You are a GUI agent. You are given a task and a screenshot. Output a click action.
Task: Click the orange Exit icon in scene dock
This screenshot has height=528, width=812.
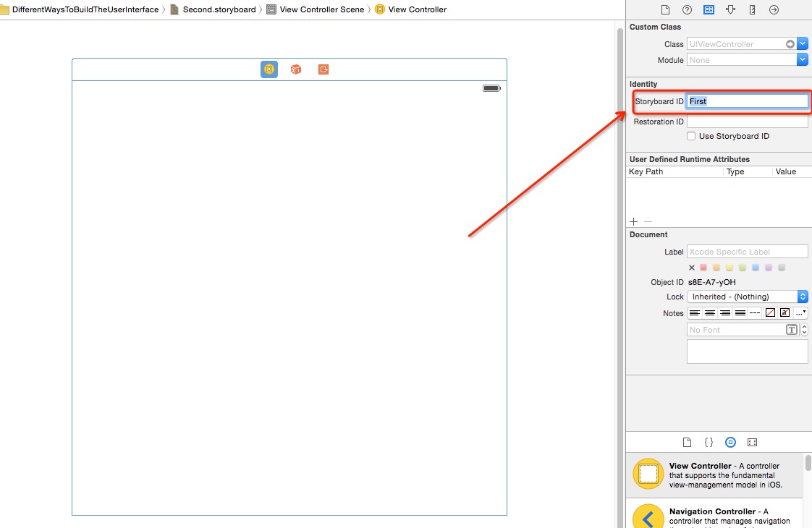point(323,69)
